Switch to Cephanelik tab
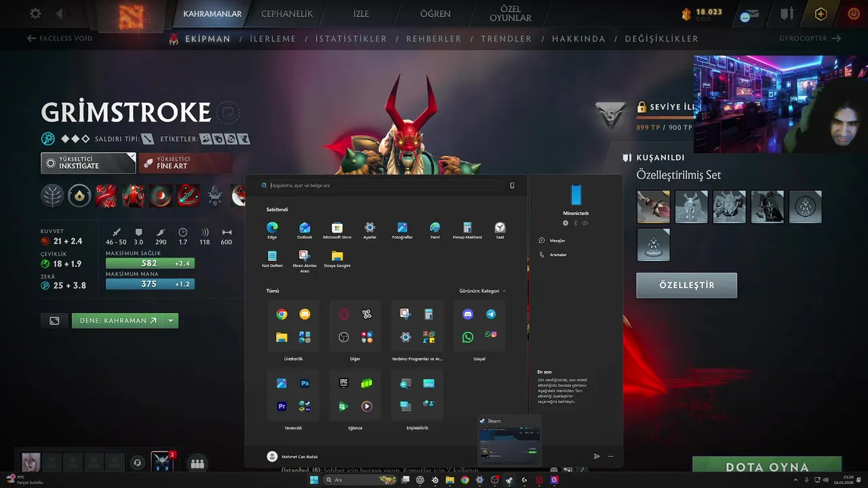This screenshot has height=488, width=868. click(x=287, y=14)
